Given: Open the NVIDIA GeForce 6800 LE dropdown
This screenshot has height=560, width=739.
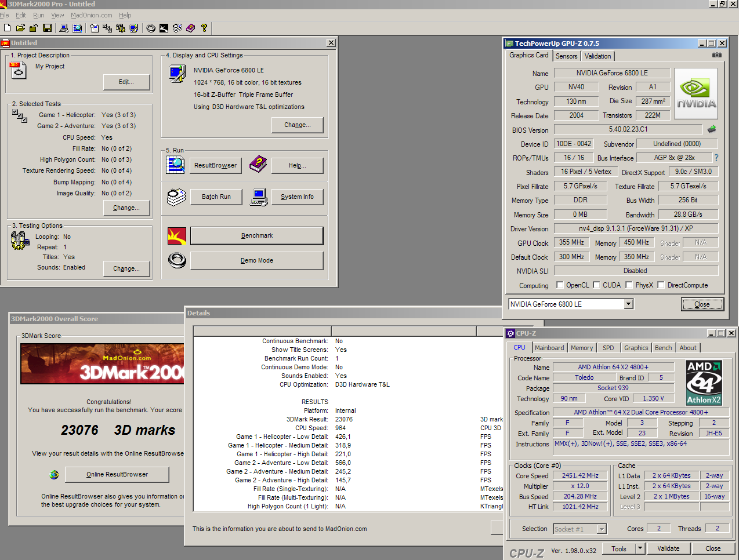Looking at the screenshot, I should (628, 304).
